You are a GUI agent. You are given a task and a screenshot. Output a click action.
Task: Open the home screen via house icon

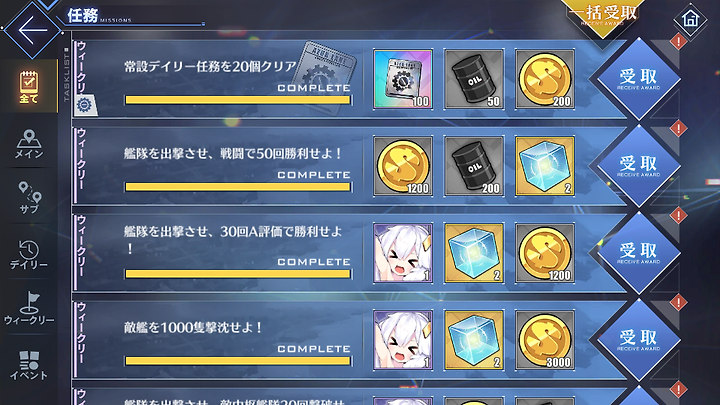(690, 19)
